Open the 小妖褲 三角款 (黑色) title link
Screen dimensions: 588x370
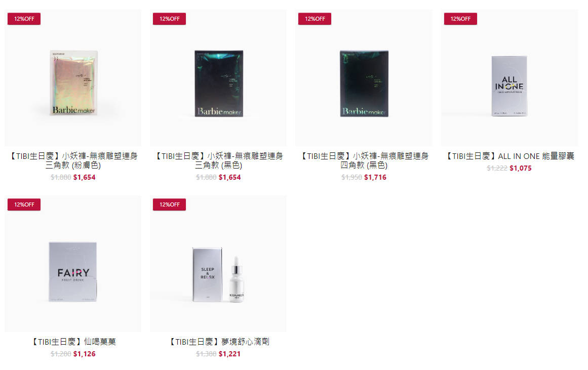[218, 160]
